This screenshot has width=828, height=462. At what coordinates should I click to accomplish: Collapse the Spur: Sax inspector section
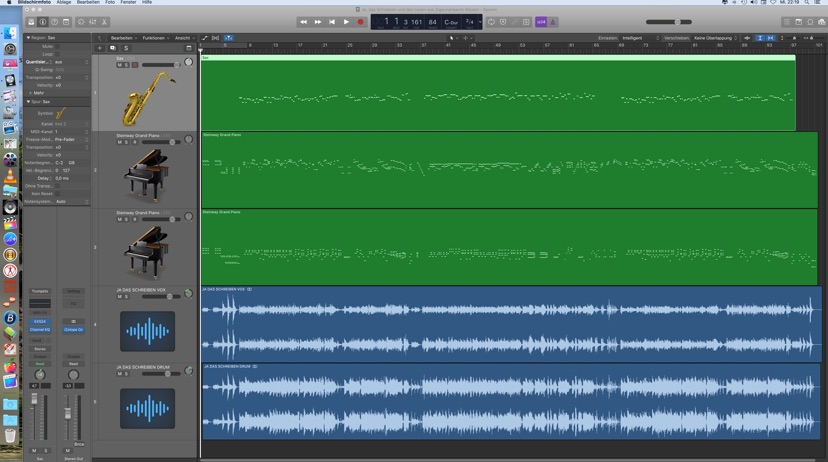tap(28, 101)
